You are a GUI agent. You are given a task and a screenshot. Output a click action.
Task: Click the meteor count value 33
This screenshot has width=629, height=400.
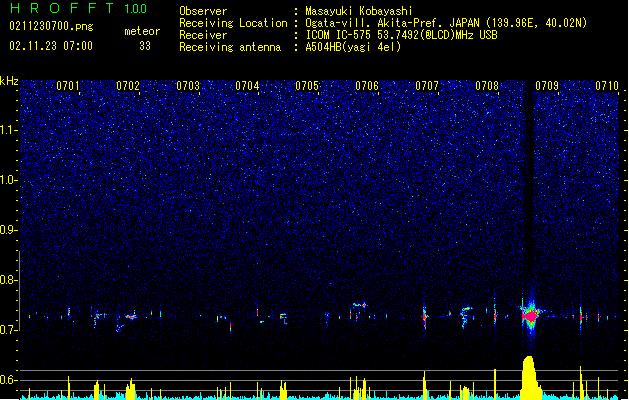[145, 46]
